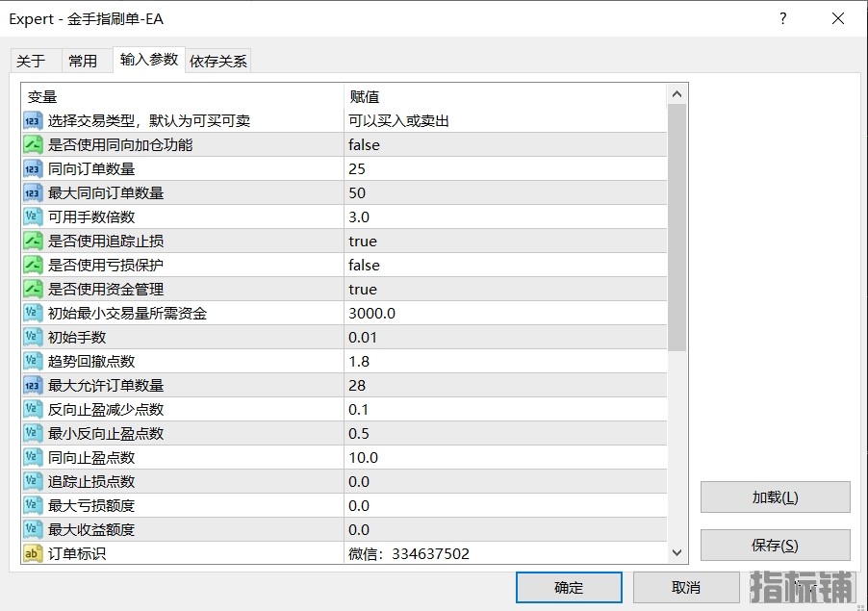Switch to the 常用 tab

83,61
